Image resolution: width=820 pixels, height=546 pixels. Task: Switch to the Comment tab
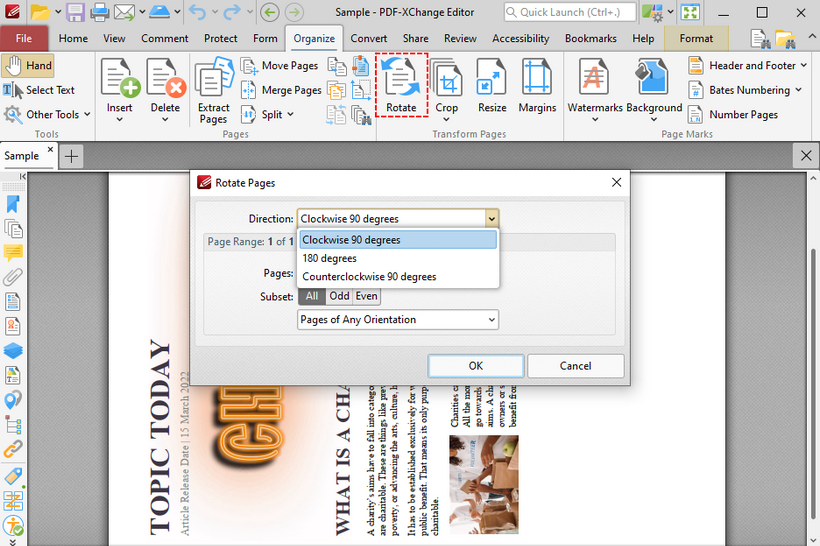pyautogui.click(x=164, y=38)
